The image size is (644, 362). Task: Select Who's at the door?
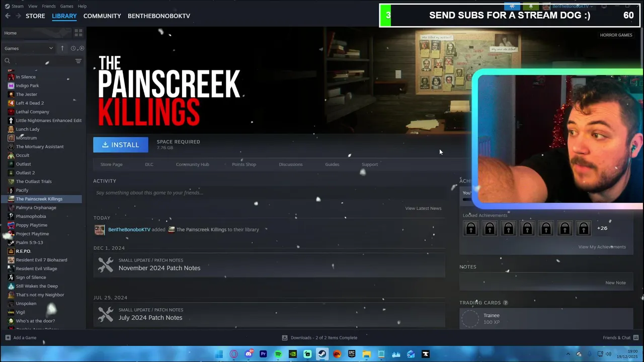click(x=35, y=321)
